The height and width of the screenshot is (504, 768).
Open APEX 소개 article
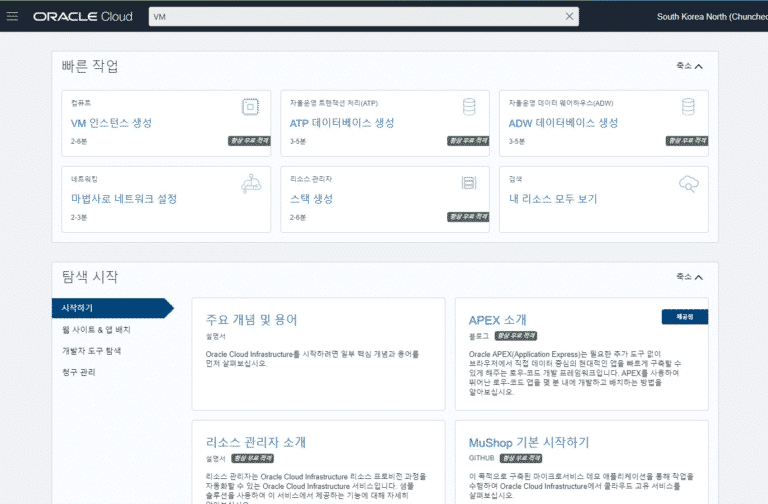[498, 320]
